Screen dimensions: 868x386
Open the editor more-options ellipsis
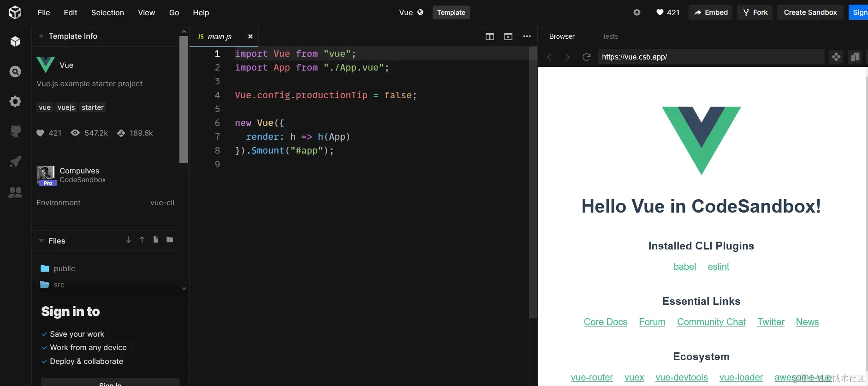527,36
